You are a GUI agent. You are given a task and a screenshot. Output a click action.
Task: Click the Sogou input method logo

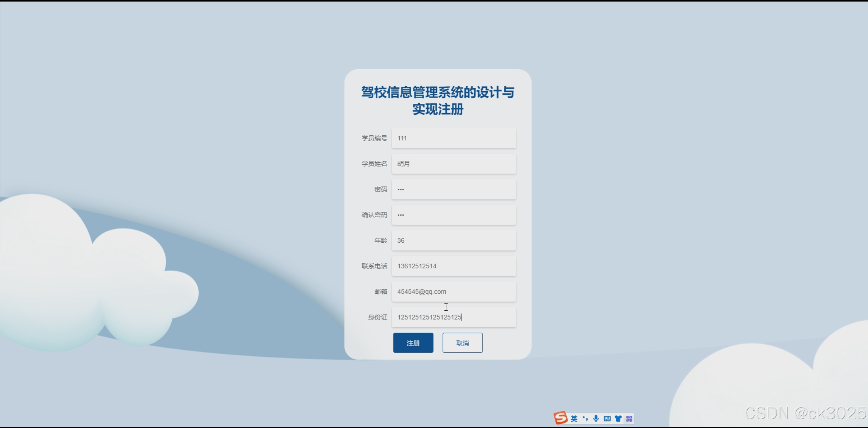click(561, 418)
